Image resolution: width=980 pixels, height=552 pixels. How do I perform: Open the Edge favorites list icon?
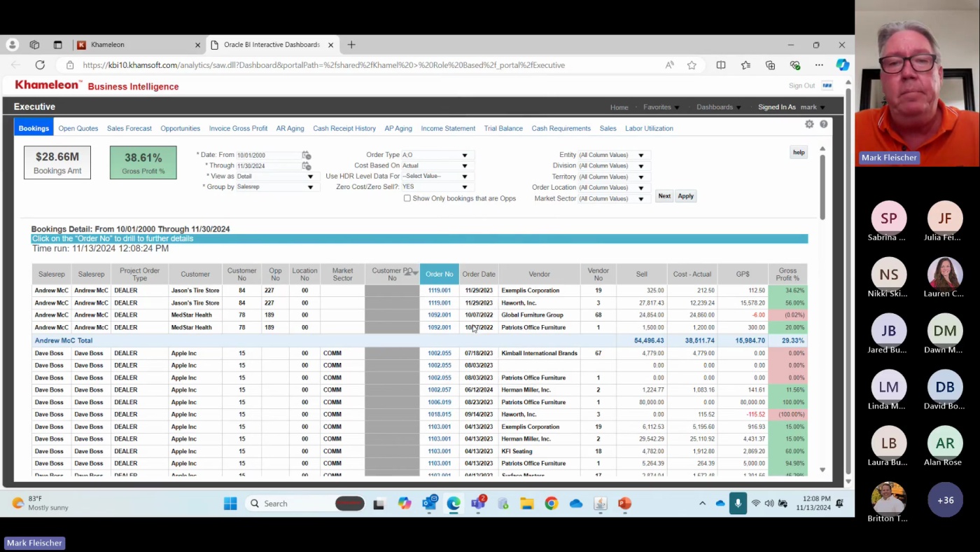745,65
